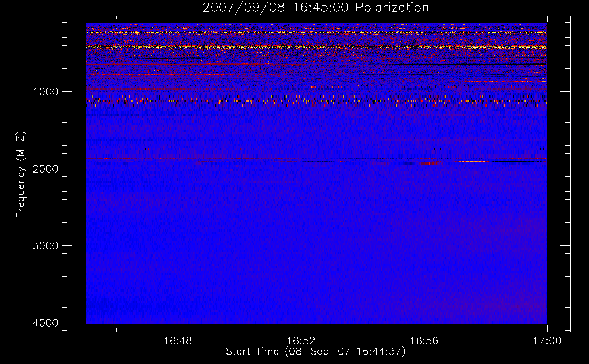589x364 pixels.
Task: Click the 4000 frequency tick label
Action: click(46, 323)
